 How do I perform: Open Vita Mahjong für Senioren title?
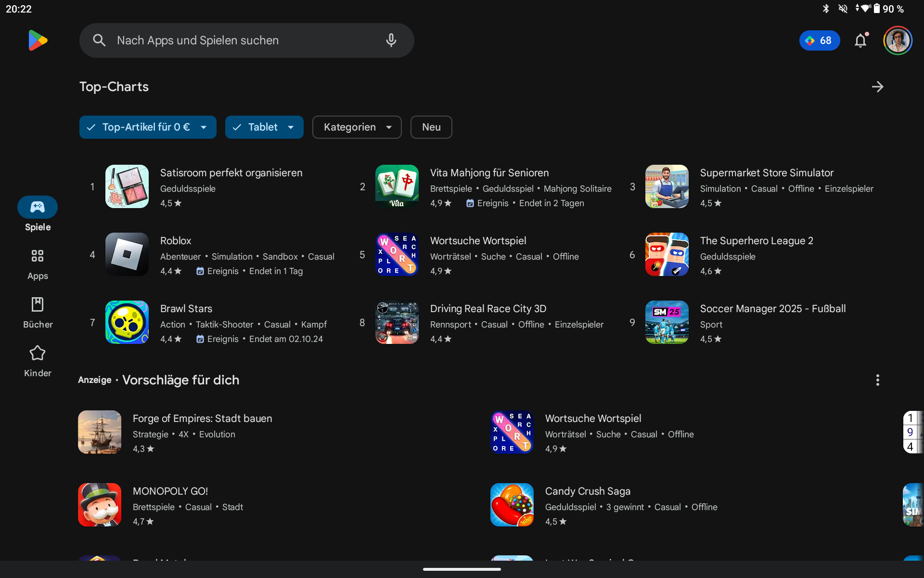coord(489,173)
